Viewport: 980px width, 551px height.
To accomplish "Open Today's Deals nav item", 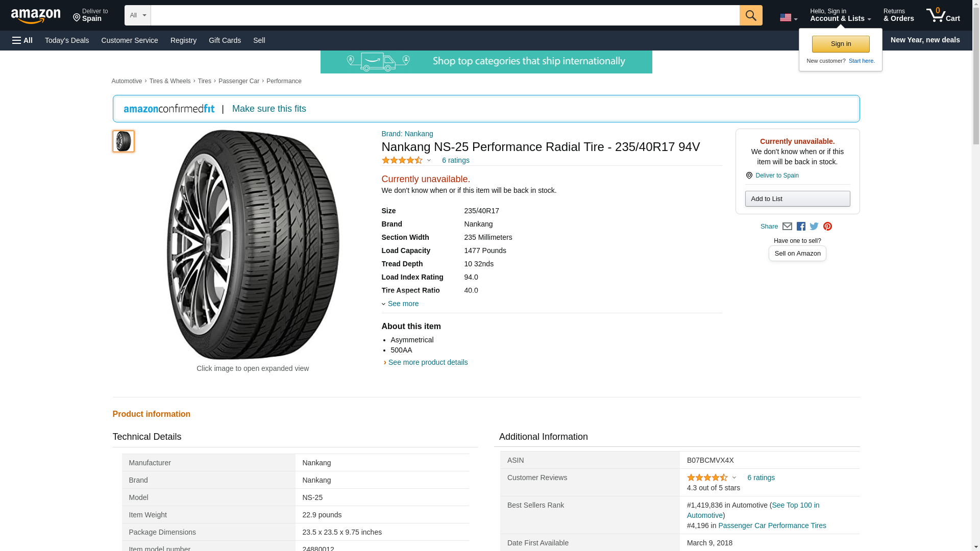I will pos(67,40).
